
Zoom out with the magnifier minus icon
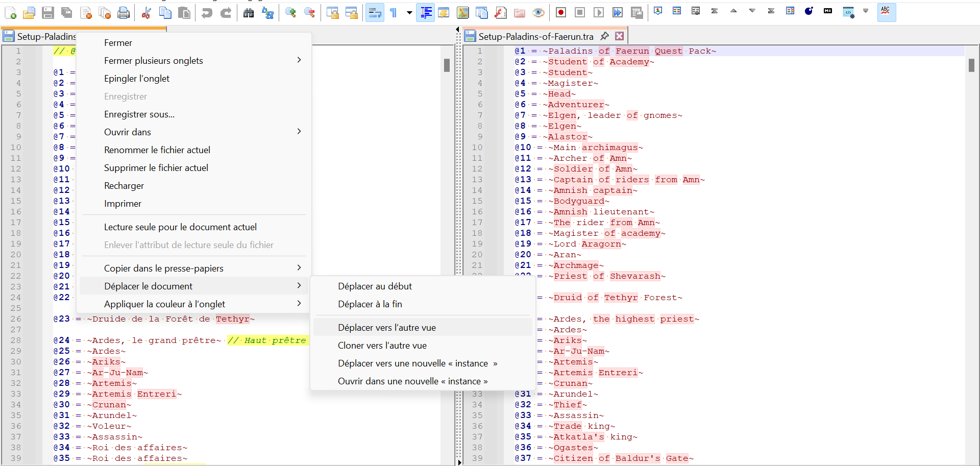[x=309, y=13]
